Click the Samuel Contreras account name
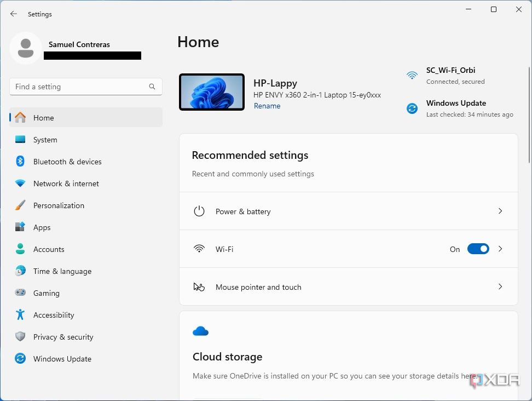The image size is (532, 401). (79, 44)
